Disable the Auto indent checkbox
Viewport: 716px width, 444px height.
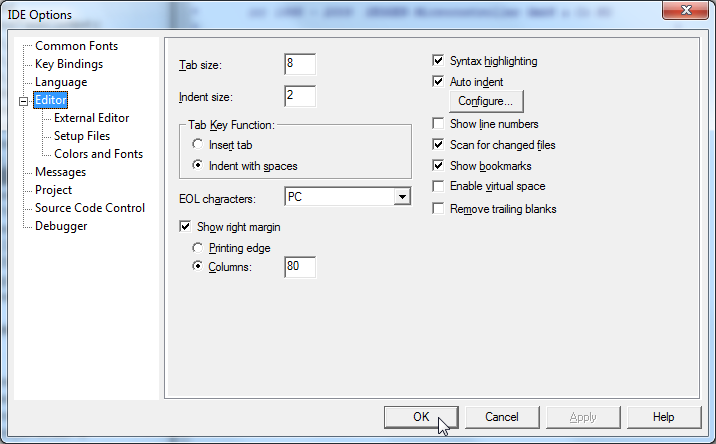click(x=438, y=82)
